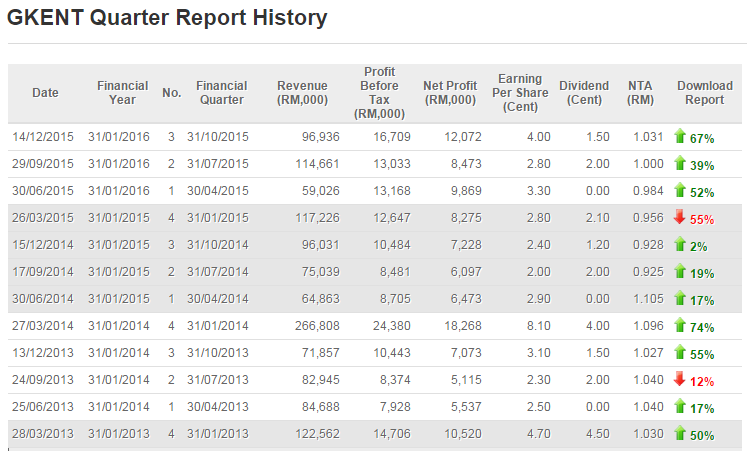Open the red 12% download report link
The width and height of the screenshot is (747, 451).
[702, 382]
